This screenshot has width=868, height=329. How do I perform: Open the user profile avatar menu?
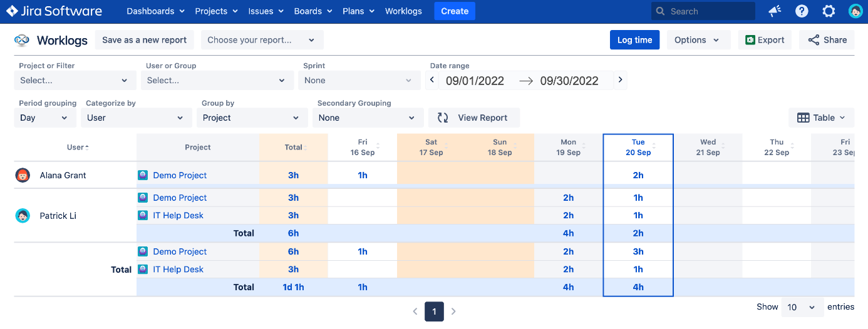tap(855, 11)
